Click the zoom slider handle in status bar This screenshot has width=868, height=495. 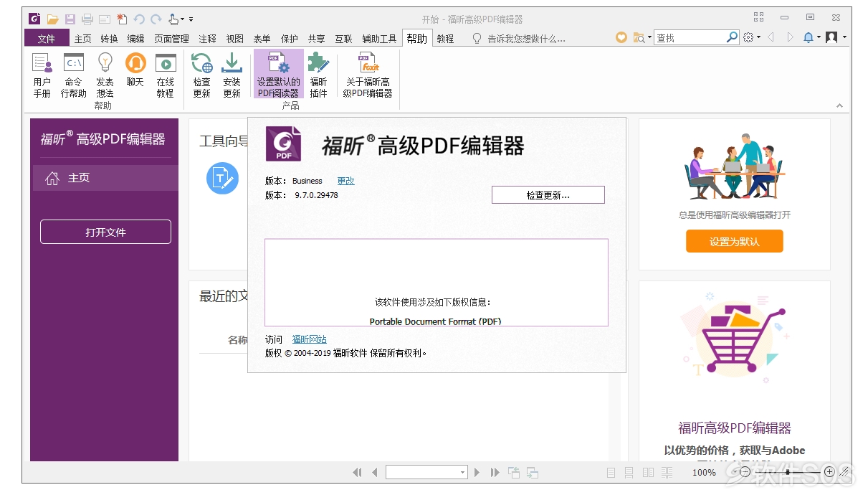[x=788, y=472]
